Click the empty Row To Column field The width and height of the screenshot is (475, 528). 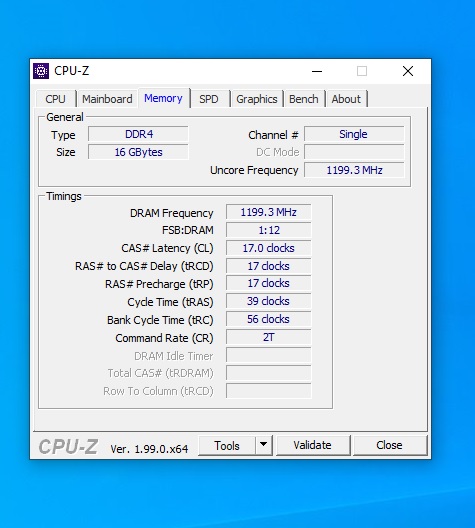[x=268, y=391]
